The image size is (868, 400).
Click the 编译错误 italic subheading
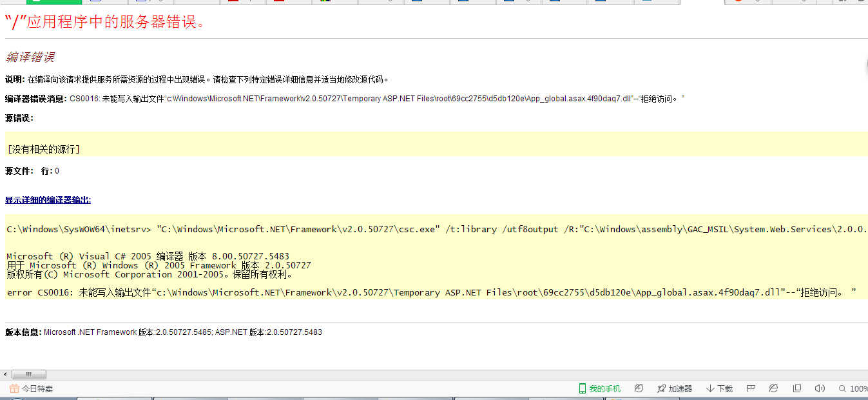[x=30, y=57]
